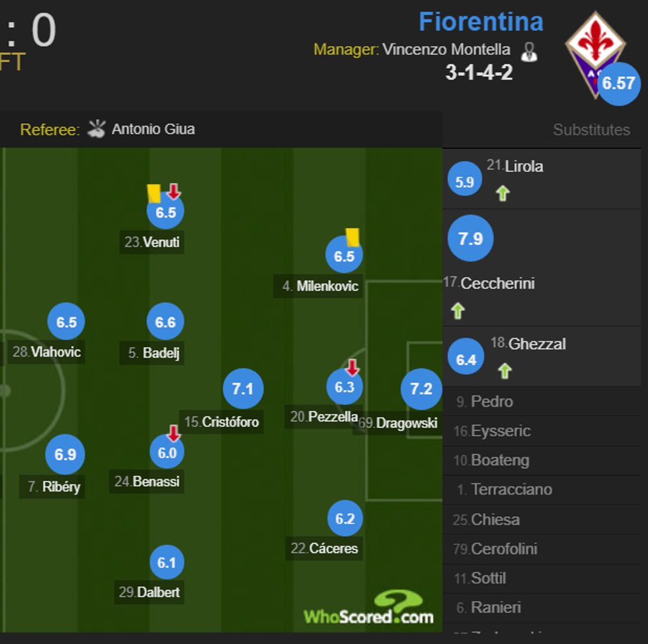Click the green arrow under Ceccherini

pyautogui.click(x=457, y=311)
